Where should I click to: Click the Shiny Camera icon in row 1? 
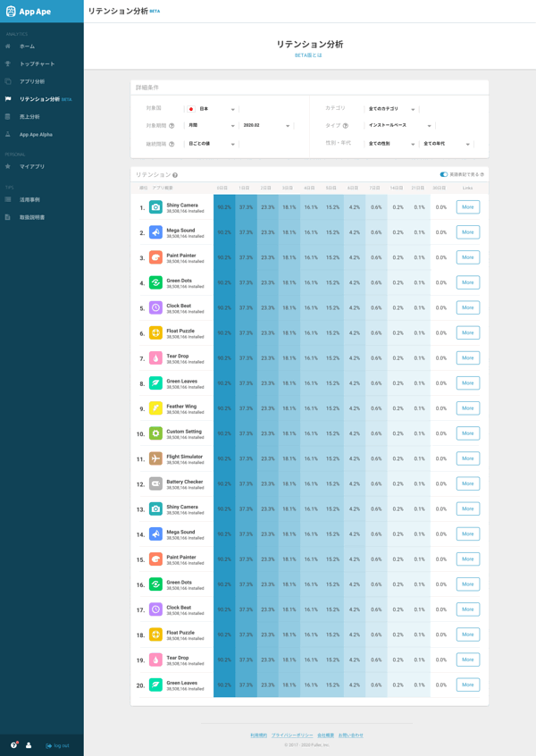pyautogui.click(x=155, y=207)
